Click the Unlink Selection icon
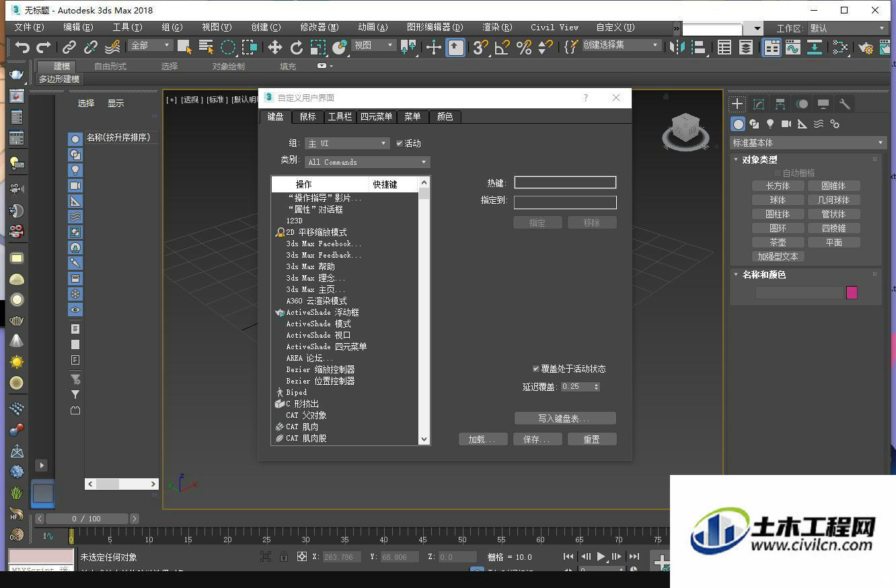Screen dimensions: 896x588 pos(90,47)
